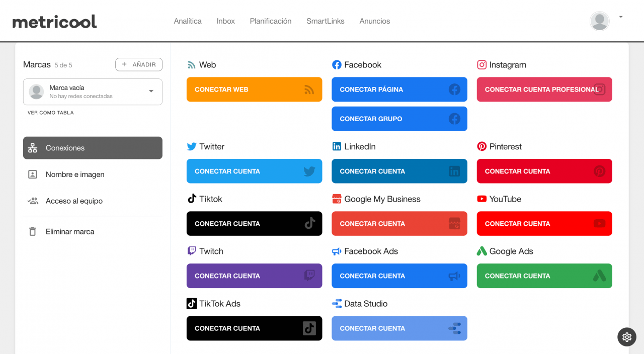Open SmartLinks from top navigation
The image size is (644, 354).
326,21
